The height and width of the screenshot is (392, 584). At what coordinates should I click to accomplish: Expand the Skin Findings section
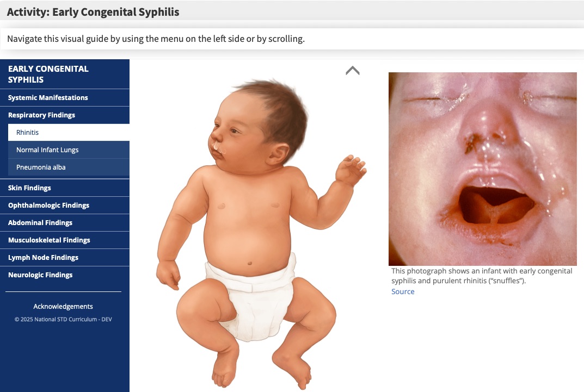click(x=65, y=188)
